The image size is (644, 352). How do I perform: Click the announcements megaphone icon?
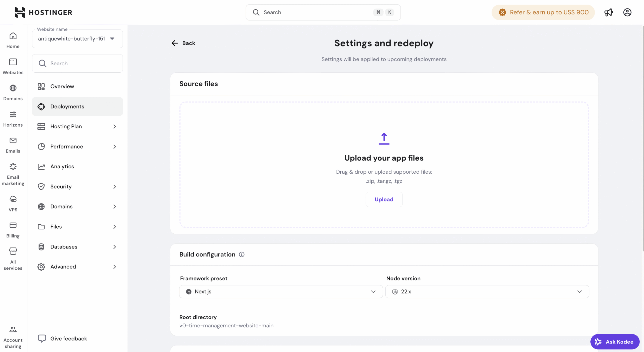point(609,12)
